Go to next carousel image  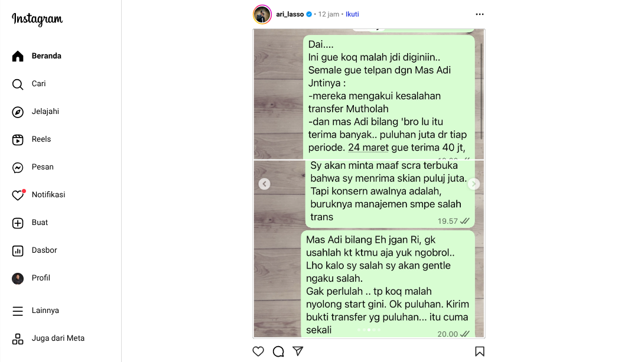[x=474, y=184]
